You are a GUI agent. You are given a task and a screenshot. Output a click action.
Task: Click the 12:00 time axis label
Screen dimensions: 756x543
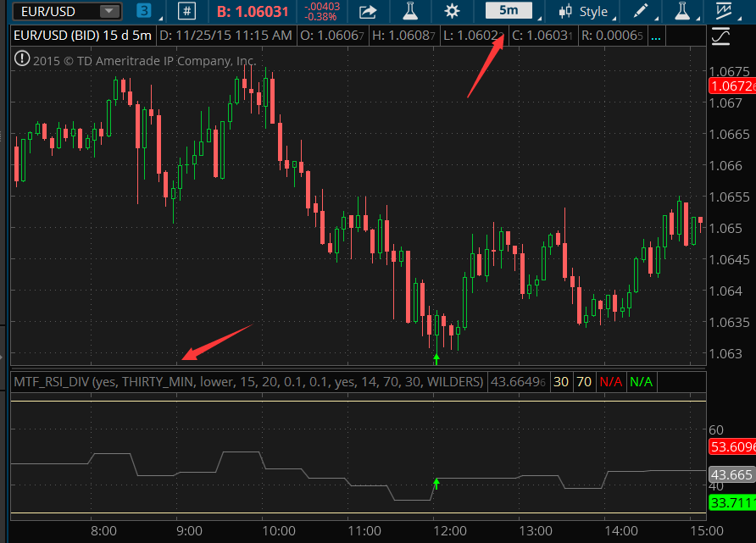450,531
